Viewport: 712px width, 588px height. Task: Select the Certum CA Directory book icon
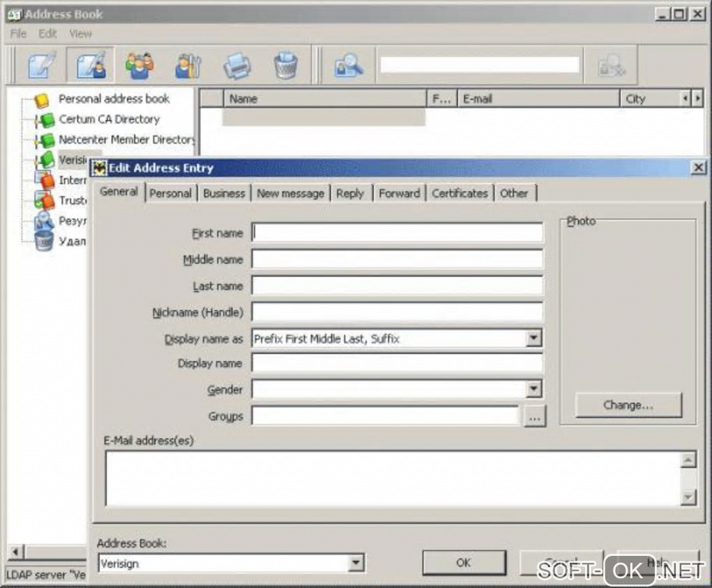pos(45,120)
